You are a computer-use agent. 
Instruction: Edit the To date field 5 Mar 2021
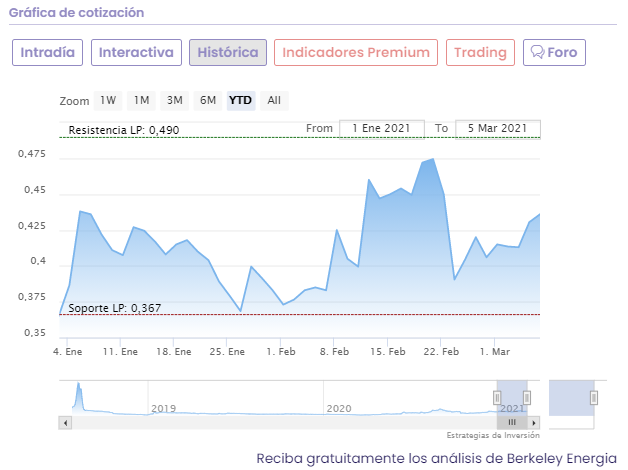498,129
